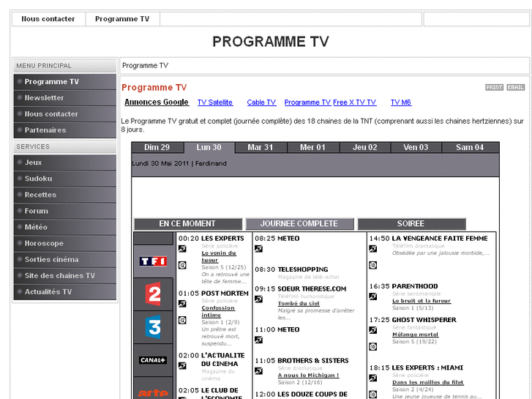Follow the Programme TV Free X TV ad link
The image size is (532, 399).
[330, 102]
